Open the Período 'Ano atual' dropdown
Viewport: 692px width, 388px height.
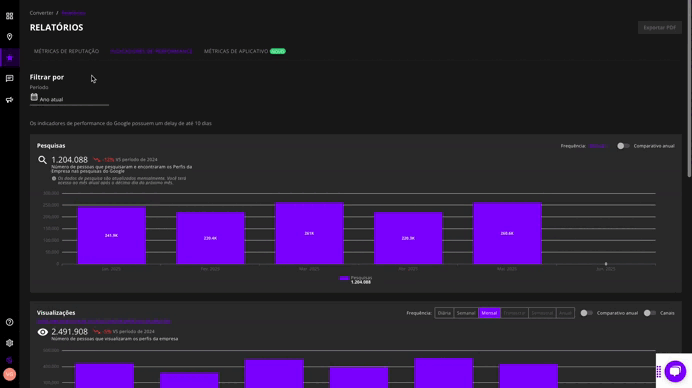[x=69, y=99]
